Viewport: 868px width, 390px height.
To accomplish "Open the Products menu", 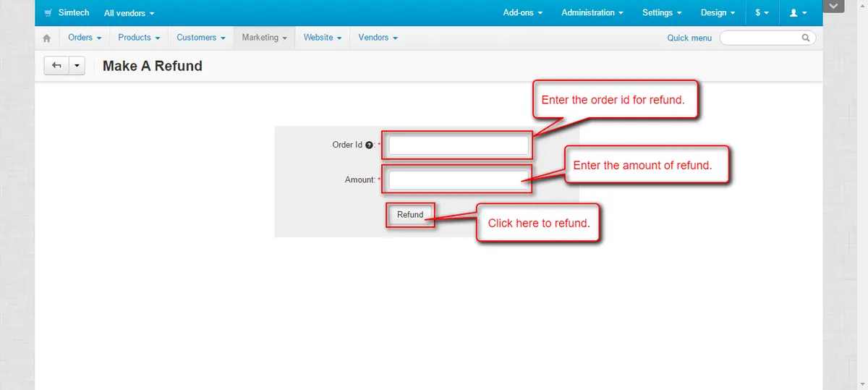I will click(x=138, y=38).
